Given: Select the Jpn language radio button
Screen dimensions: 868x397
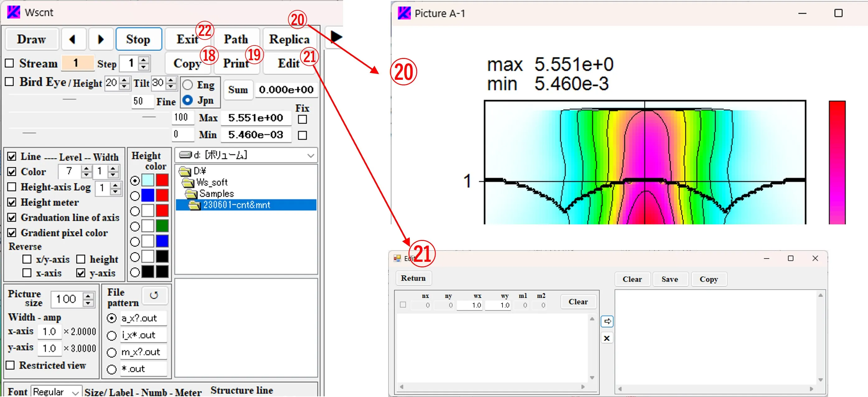Looking at the screenshot, I should click(188, 100).
